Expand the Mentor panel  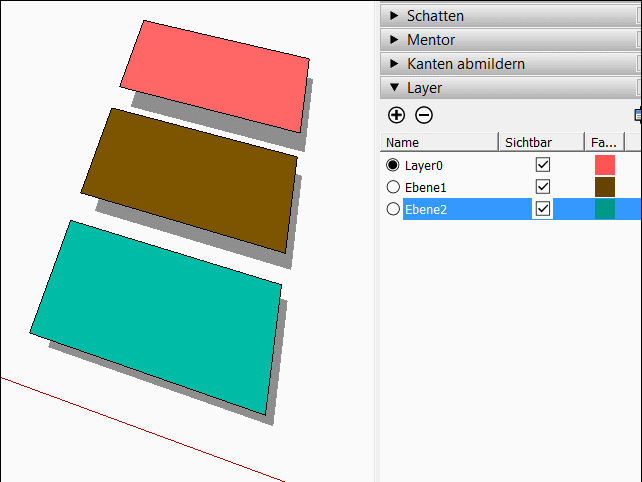point(511,40)
